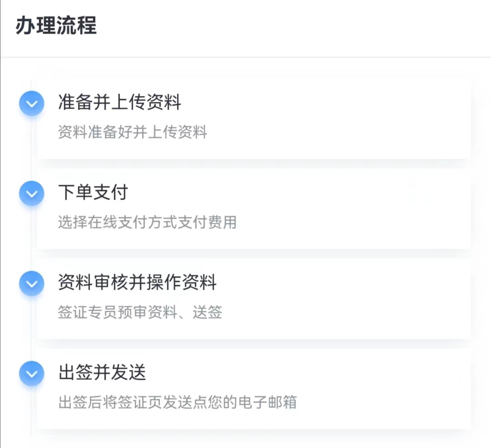Click description 选择在线支付方式支付费用
This screenshot has height=448, width=491.
pos(147,222)
